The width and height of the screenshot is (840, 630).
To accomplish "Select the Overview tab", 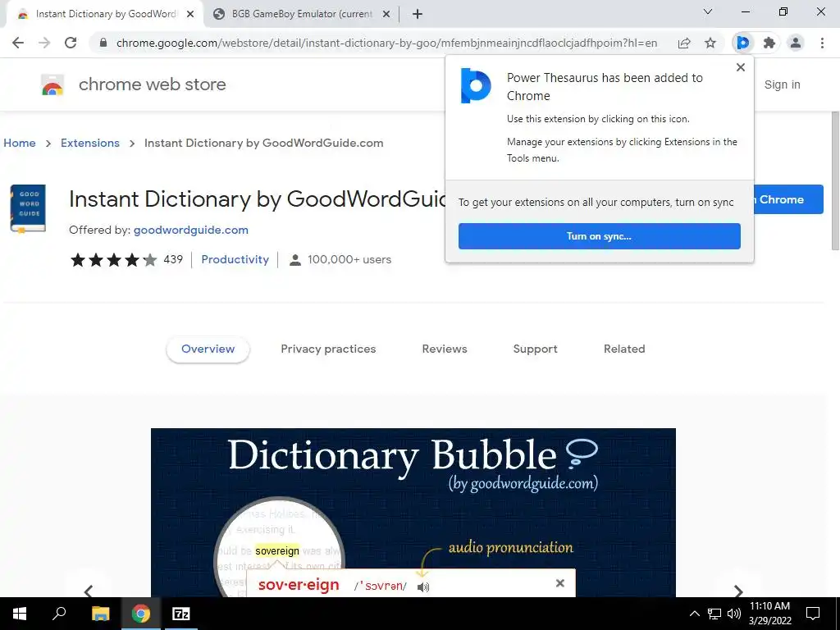I will [x=208, y=349].
